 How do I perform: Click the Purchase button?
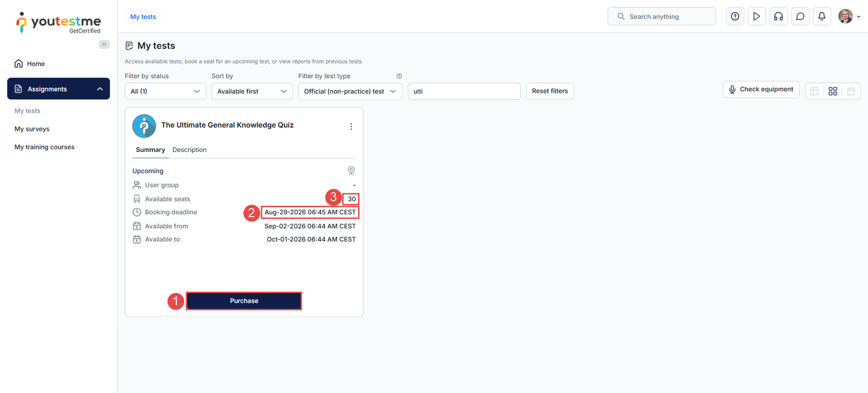tap(244, 301)
